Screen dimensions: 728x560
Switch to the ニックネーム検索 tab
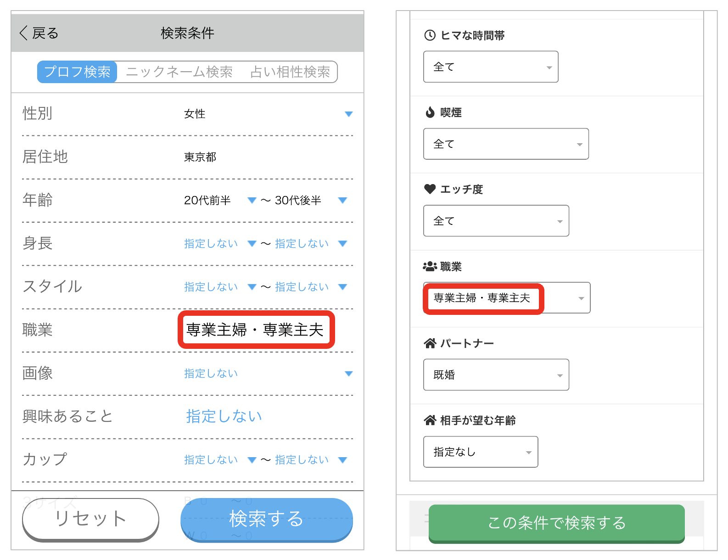179,72
